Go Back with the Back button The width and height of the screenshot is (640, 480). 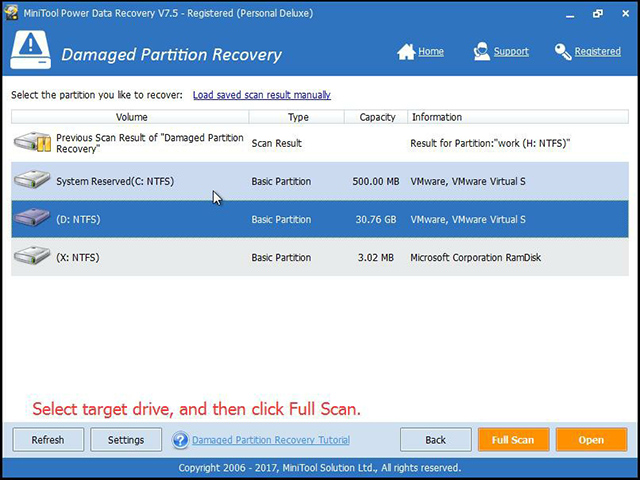click(436, 440)
